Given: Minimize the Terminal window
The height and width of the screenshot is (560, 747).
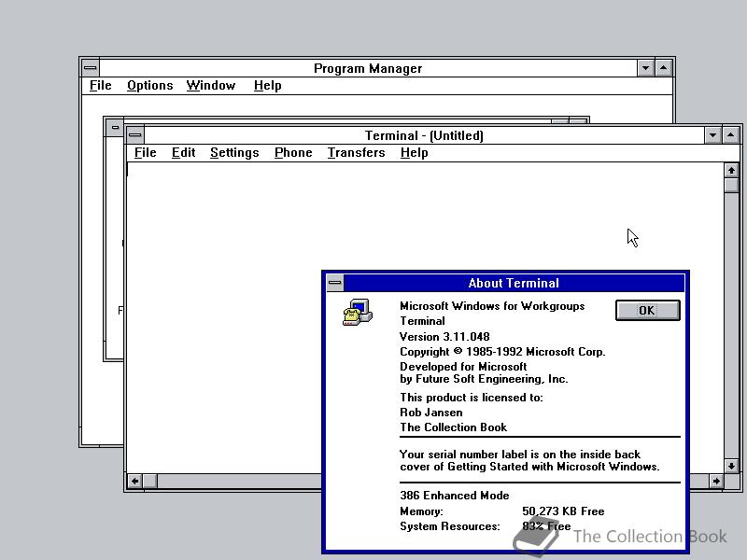Looking at the screenshot, I should click(x=712, y=135).
